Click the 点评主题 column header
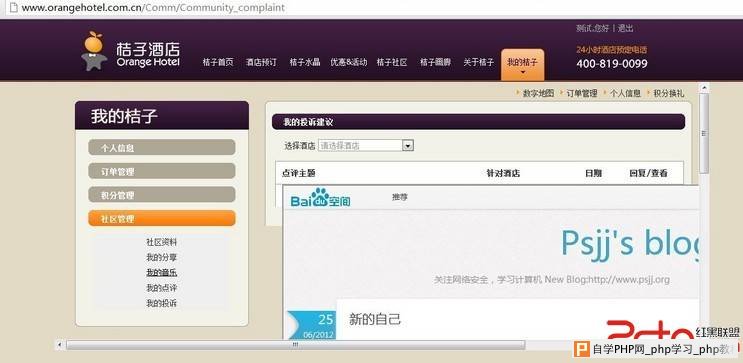The width and height of the screenshot is (743, 363). click(x=299, y=173)
